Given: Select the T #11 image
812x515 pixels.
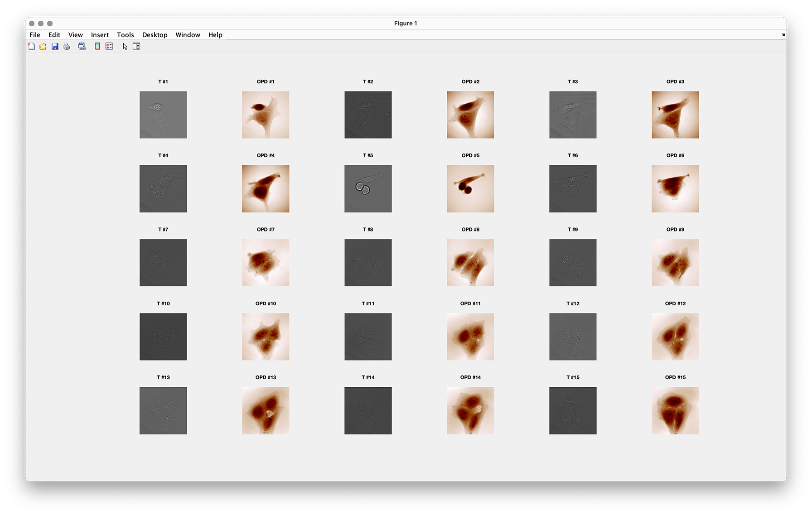Looking at the screenshot, I should pyautogui.click(x=368, y=337).
